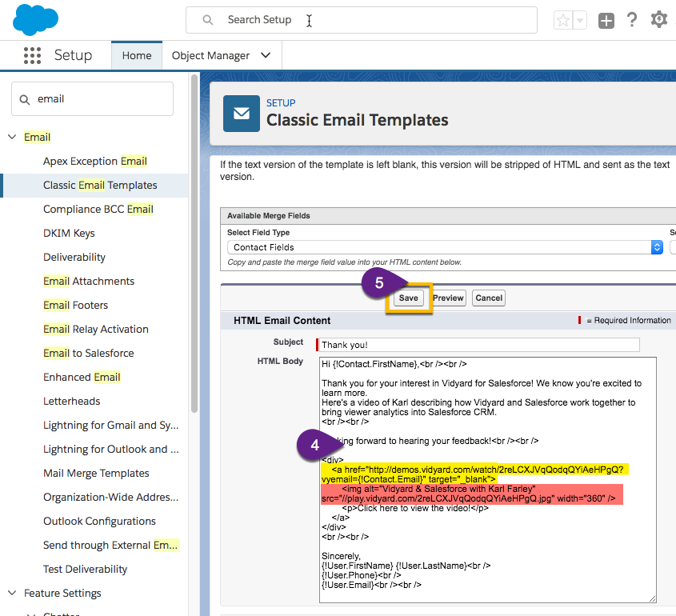Click the Subject input field
Viewport: 676px width, 616px height.
[x=479, y=345]
